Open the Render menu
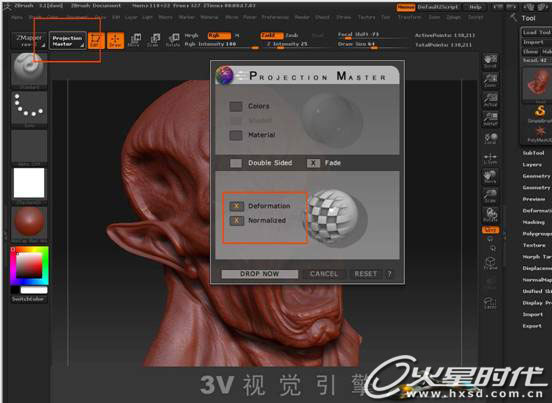This screenshot has height=403, width=552. tap(302, 17)
